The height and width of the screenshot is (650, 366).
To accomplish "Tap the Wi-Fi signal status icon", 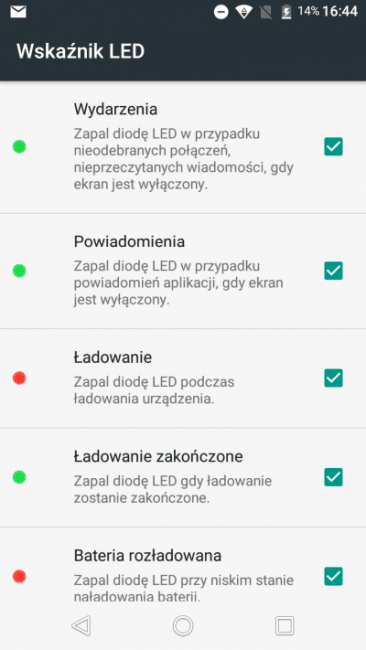I will click(244, 12).
